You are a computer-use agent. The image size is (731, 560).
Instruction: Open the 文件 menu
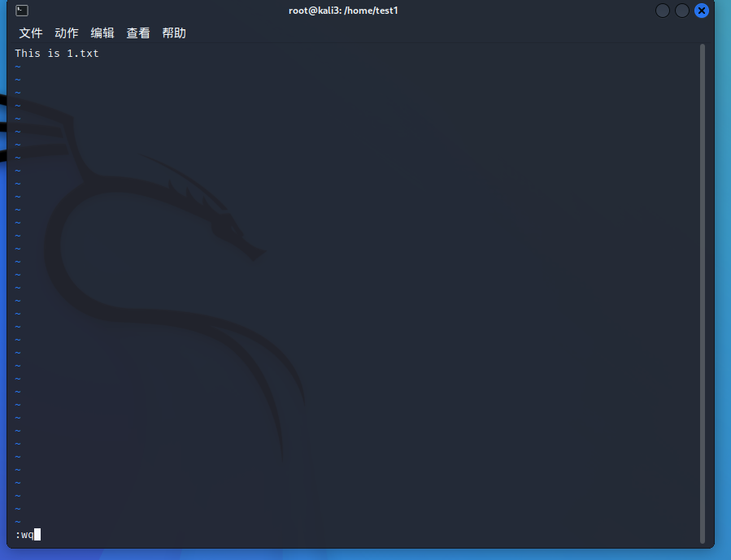point(31,33)
